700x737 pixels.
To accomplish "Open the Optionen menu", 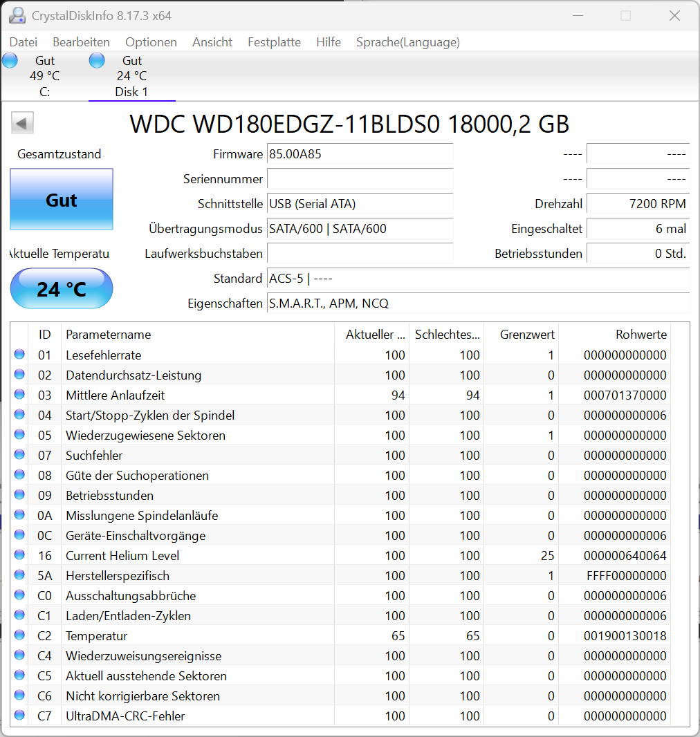I will pyautogui.click(x=151, y=42).
